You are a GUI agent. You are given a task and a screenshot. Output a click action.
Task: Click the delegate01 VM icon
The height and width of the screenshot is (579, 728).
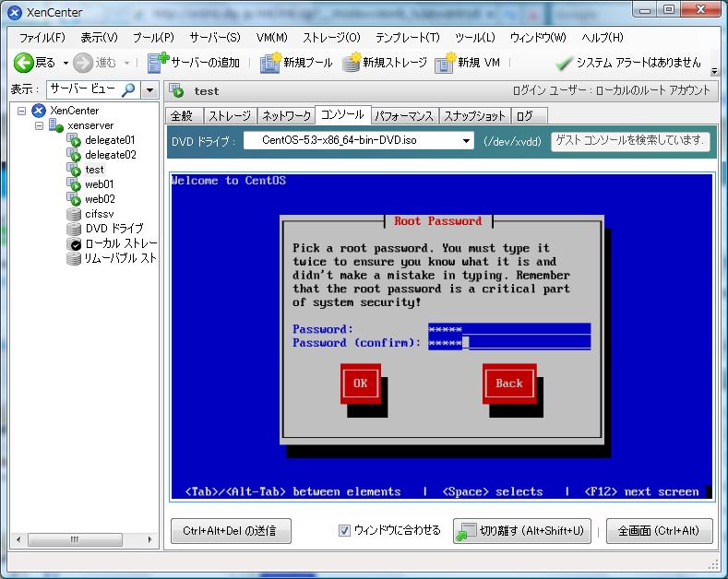[x=74, y=140]
